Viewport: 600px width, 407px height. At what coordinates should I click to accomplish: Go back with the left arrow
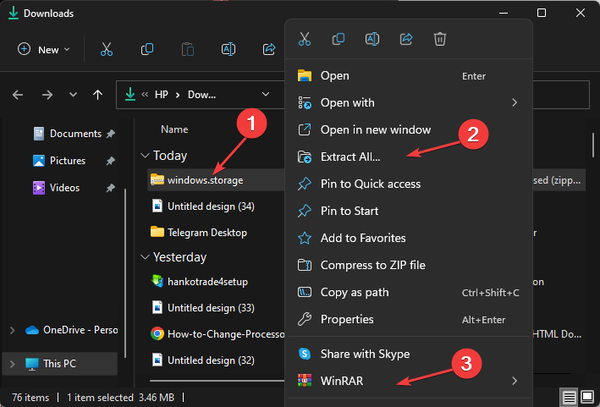(18, 94)
